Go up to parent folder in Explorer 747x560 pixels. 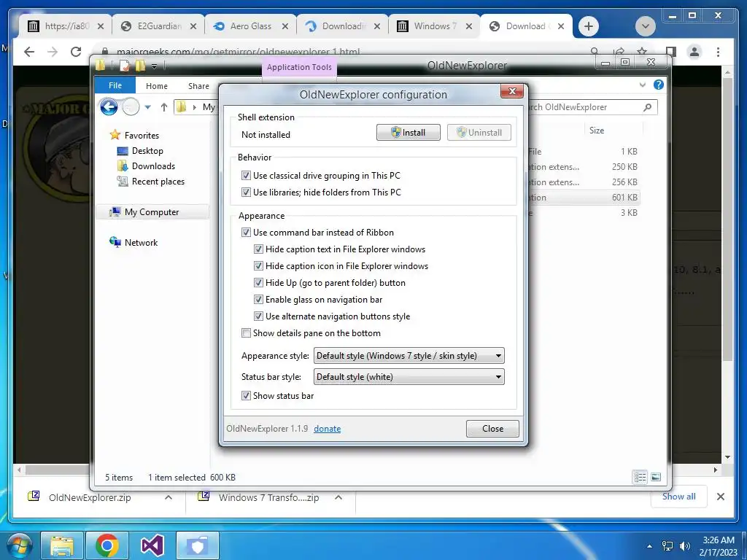click(164, 107)
